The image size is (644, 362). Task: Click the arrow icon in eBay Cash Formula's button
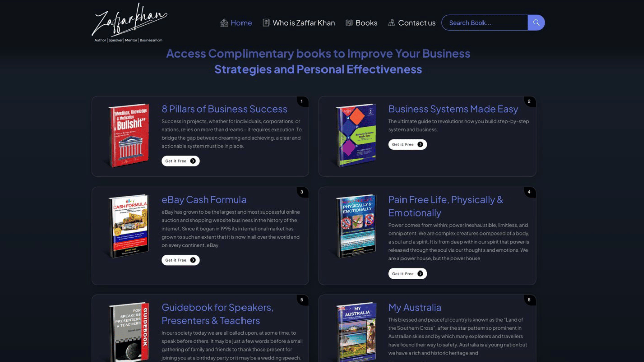pyautogui.click(x=193, y=260)
